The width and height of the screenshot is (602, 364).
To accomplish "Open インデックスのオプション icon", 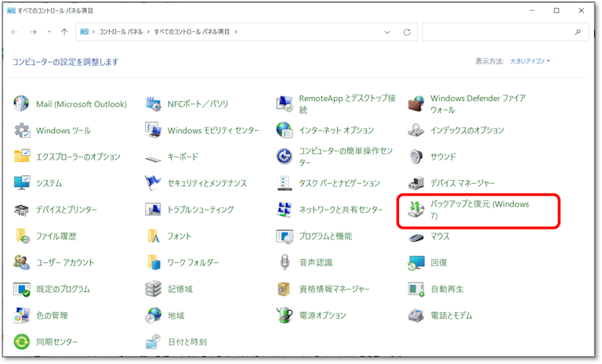I will 416,131.
